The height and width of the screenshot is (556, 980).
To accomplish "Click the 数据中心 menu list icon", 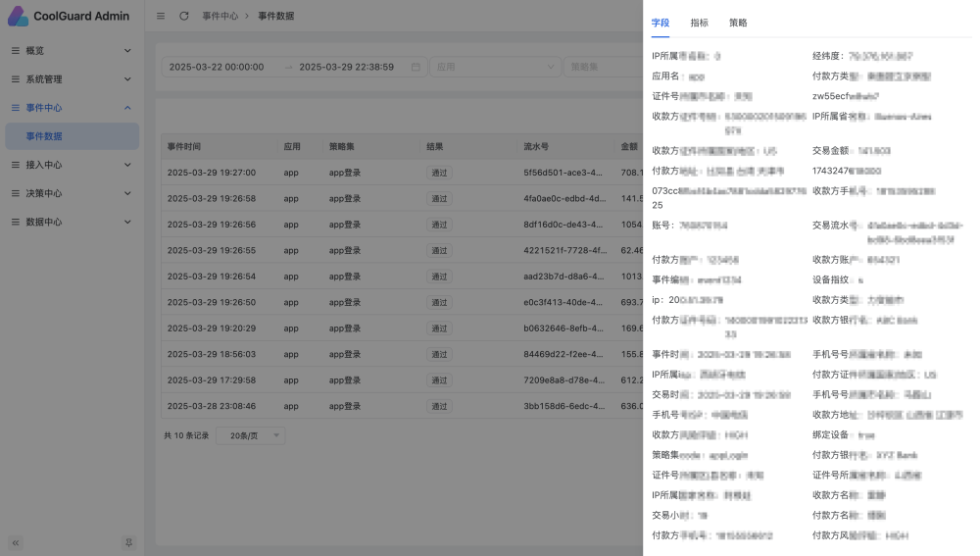I will pos(16,222).
